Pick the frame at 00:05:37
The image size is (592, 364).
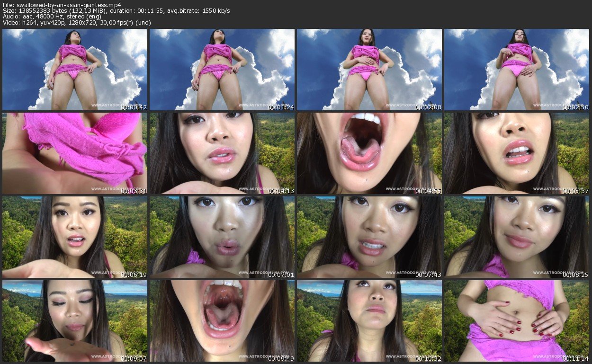(517, 153)
